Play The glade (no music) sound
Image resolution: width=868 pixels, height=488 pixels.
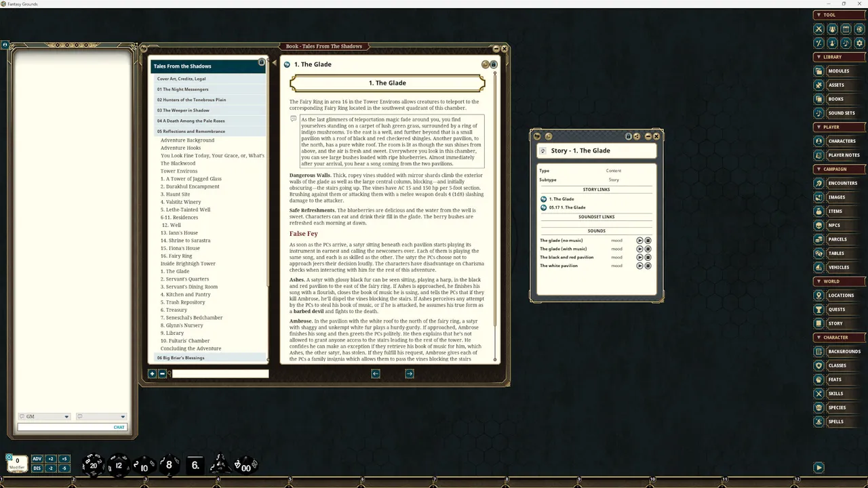[x=639, y=241]
